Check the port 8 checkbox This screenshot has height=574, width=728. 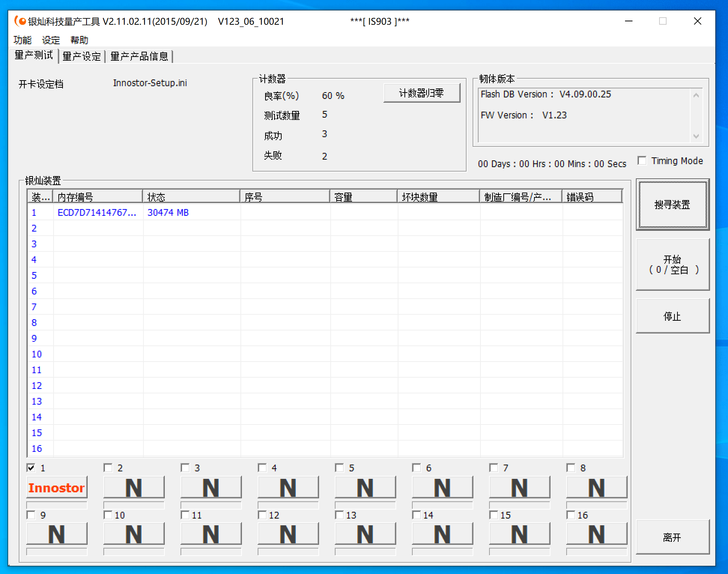(571, 468)
